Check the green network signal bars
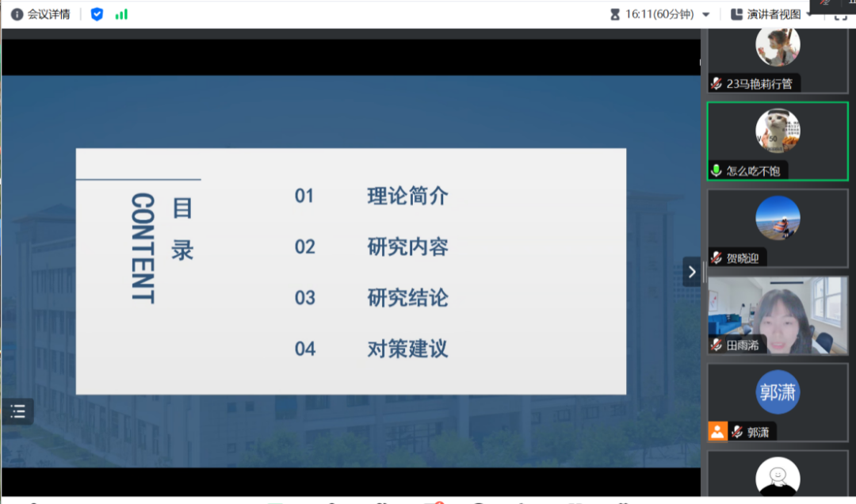Viewport: 856px width, 504px height. click(121, 14)
